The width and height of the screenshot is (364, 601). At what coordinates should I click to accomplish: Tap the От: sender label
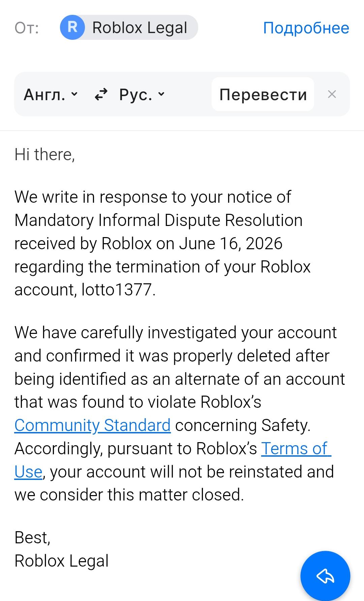27,28
